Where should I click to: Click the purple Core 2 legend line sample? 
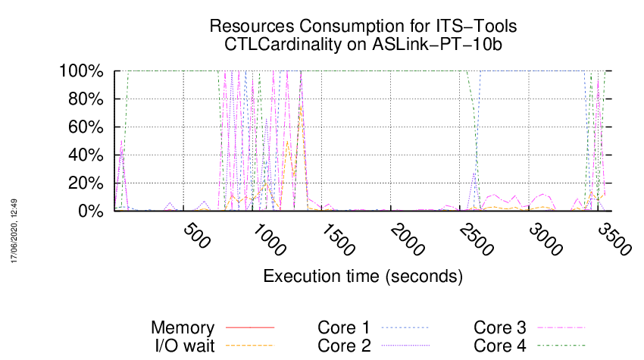[406, 346]
